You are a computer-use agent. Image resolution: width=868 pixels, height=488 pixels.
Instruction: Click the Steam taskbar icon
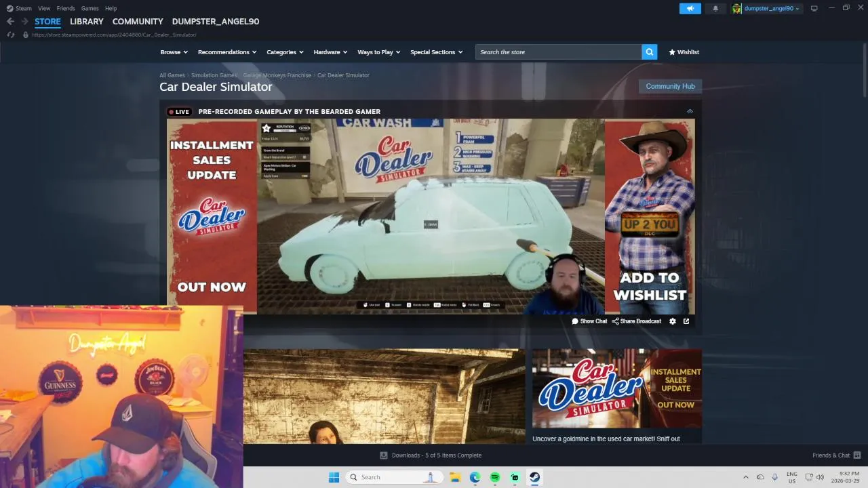coord(534,477)
